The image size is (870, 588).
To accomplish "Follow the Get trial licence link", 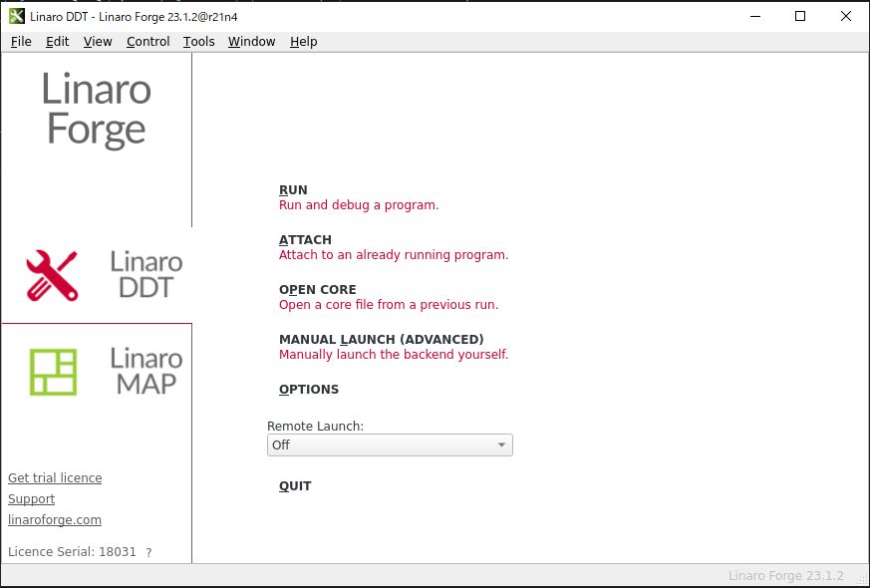I will (55, 478).
